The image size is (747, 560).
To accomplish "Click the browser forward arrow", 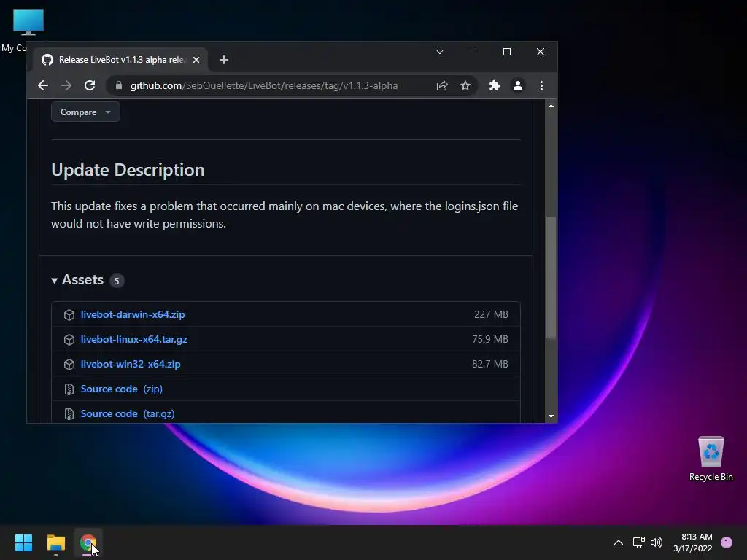I will tap(66, 86).
